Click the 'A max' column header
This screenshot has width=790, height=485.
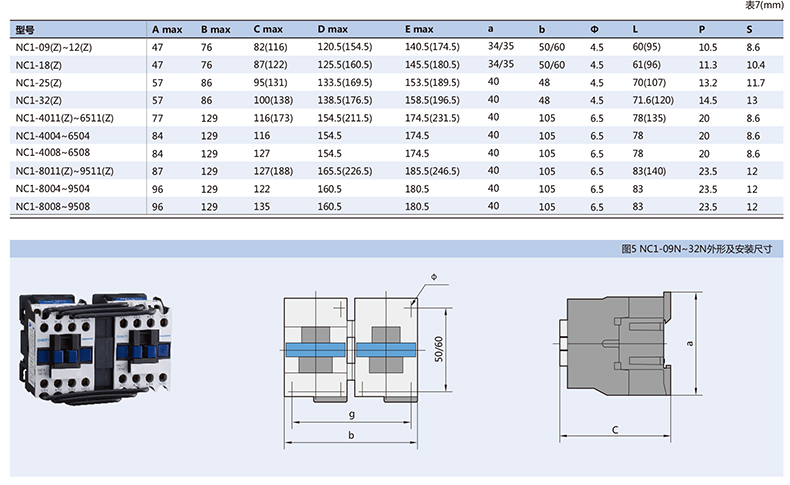click(x=166, y=31)
